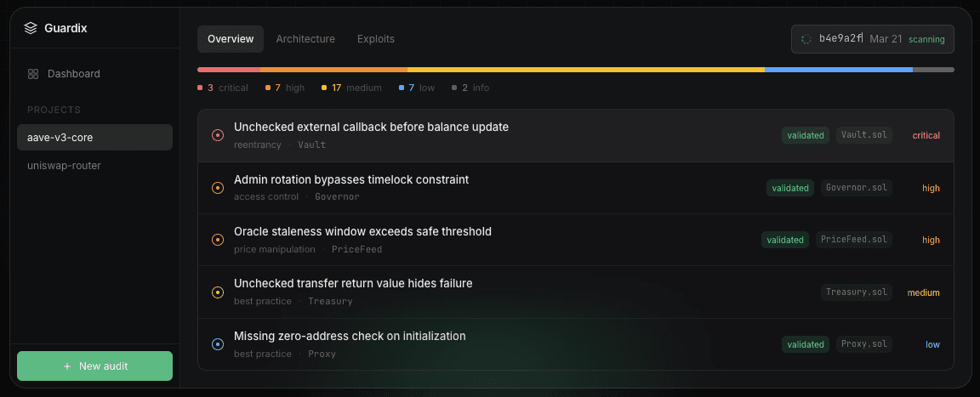Image resolution: width=980 pixels, height=397 pixels.
Task: Click the yellow circle beside Unchecked transfer finding
Action: click(217, 292)
